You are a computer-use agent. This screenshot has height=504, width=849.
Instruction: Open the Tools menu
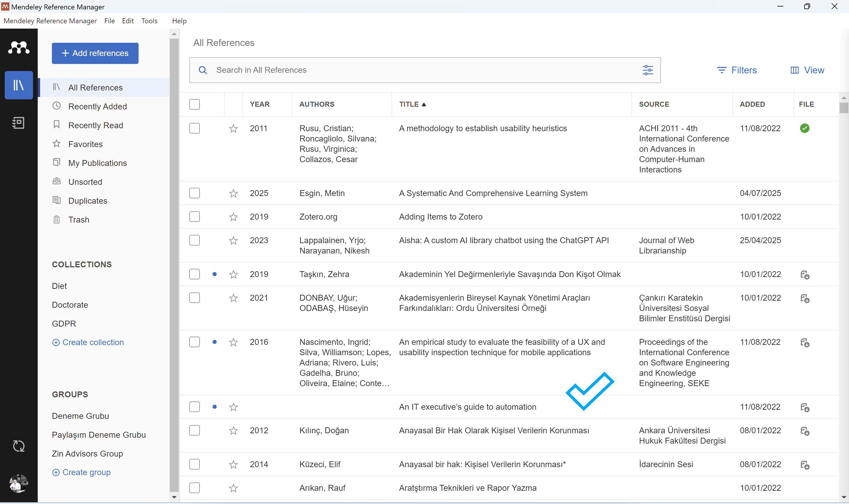tap(149, 21)
